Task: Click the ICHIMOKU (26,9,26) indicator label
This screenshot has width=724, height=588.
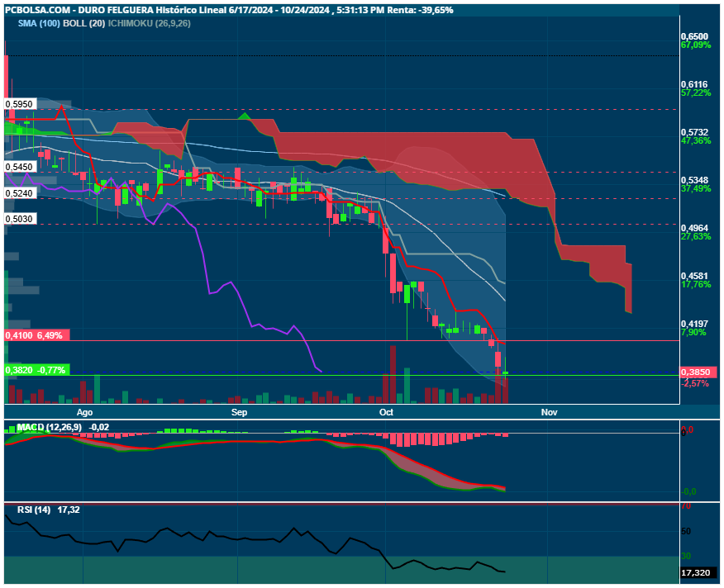Action: pos(149,23)
